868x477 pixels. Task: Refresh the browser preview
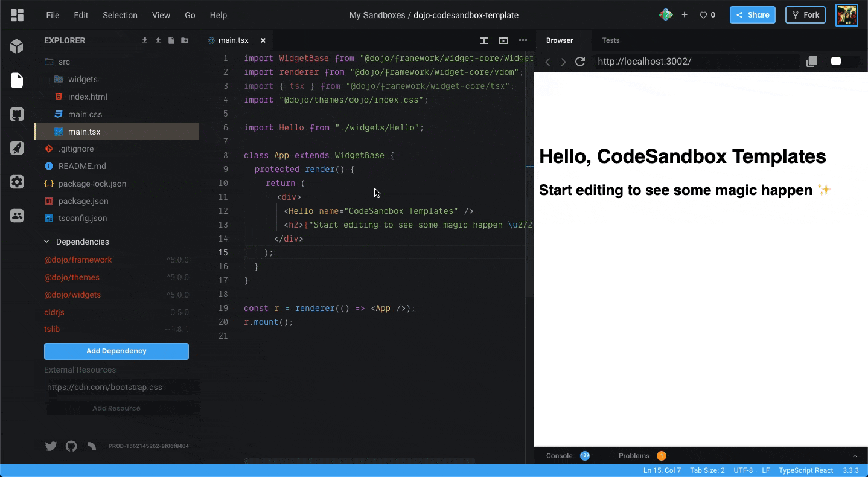pos(580,61)
